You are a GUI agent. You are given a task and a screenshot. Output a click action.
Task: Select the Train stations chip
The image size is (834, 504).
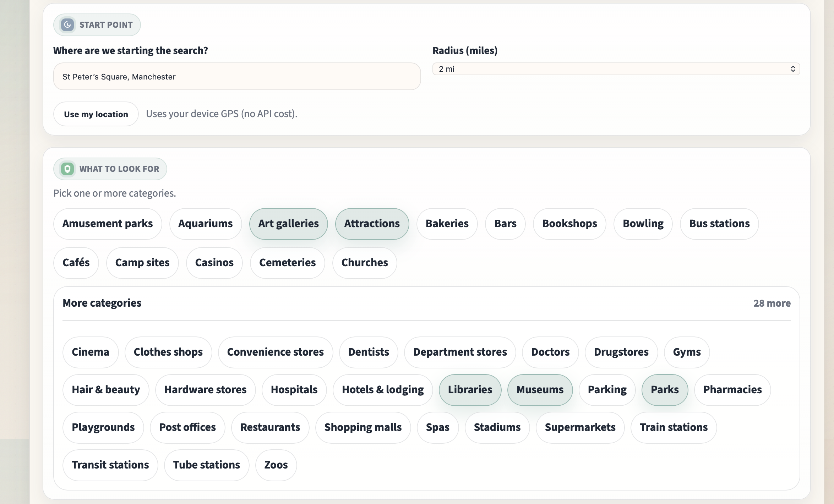674,427
